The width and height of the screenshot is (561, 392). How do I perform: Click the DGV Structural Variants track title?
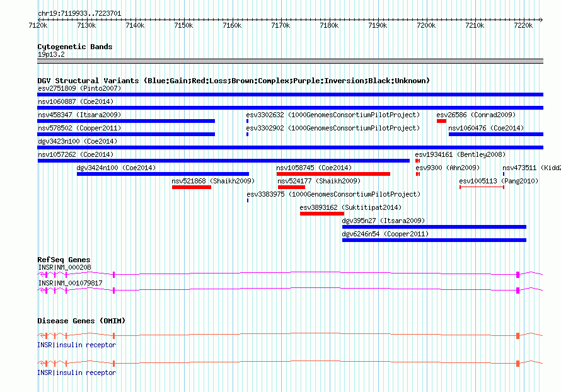[233, 81]
